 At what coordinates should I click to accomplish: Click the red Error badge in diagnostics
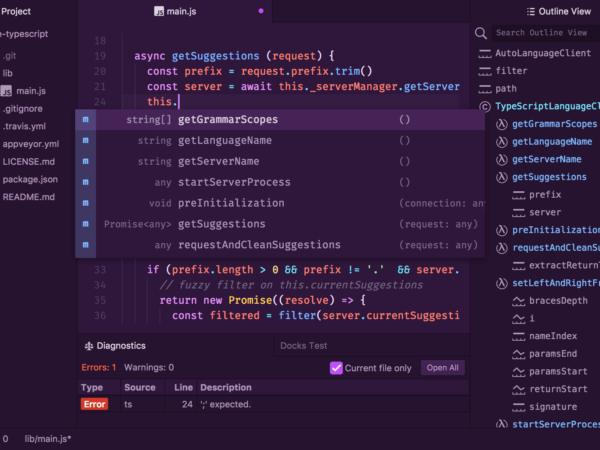(94, 404)
